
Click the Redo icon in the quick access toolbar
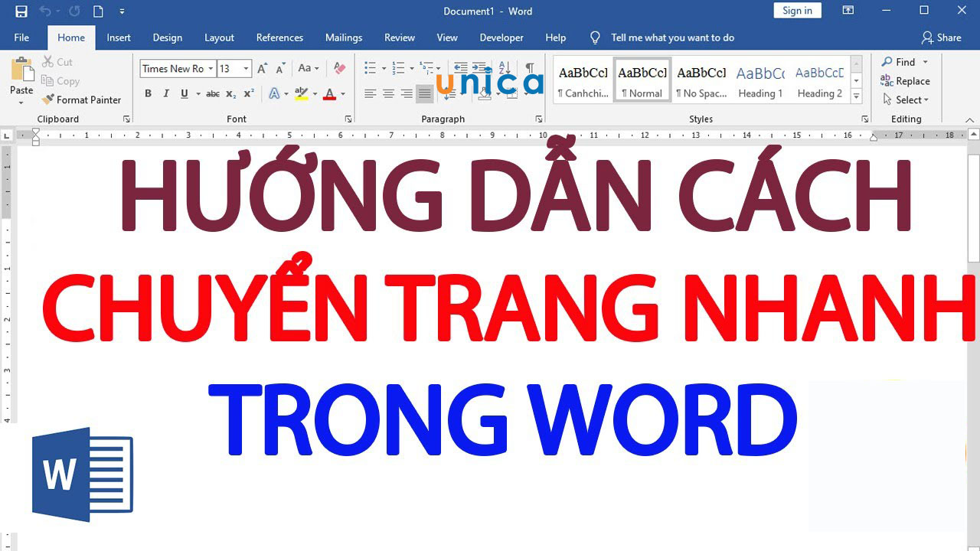click(x=74, y=11)
